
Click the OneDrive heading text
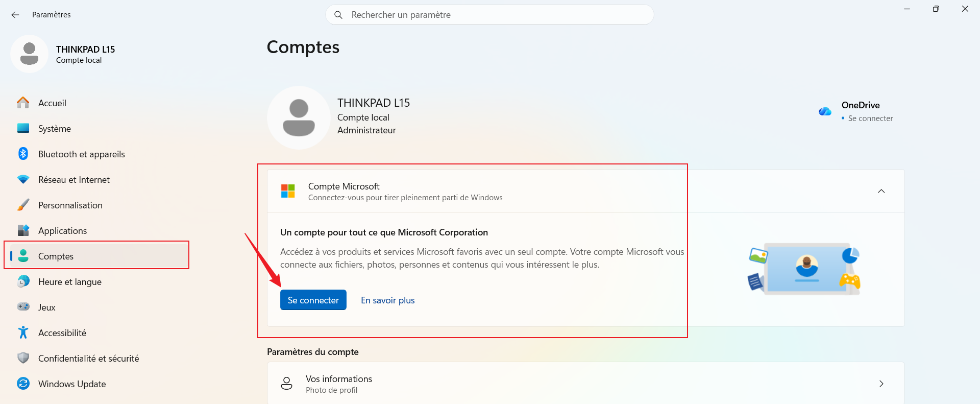click(861, 105)
